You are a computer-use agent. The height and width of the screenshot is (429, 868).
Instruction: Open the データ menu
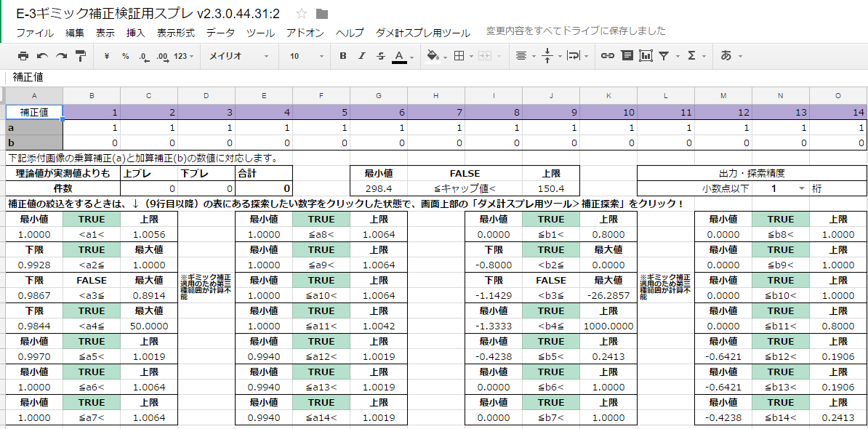click(x=220, y=33)
